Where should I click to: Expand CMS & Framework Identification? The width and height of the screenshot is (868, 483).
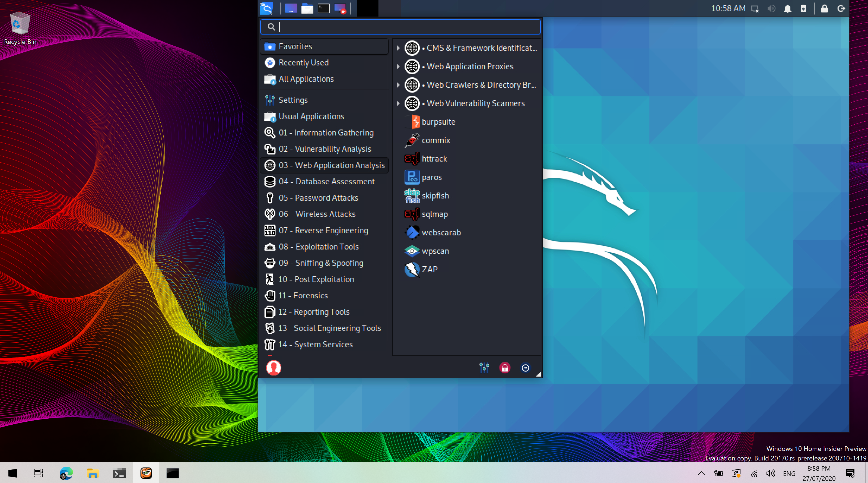click(x=398, y=48)
